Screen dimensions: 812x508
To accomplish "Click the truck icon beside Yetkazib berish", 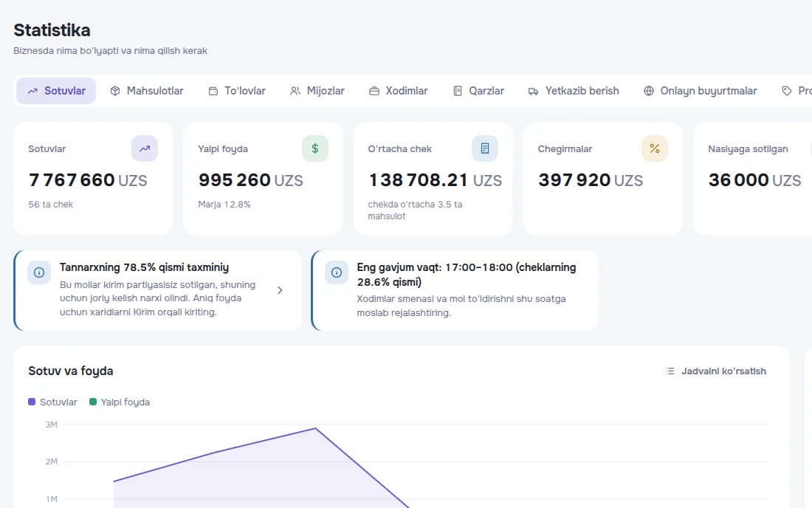I will (x=534, y=91).
